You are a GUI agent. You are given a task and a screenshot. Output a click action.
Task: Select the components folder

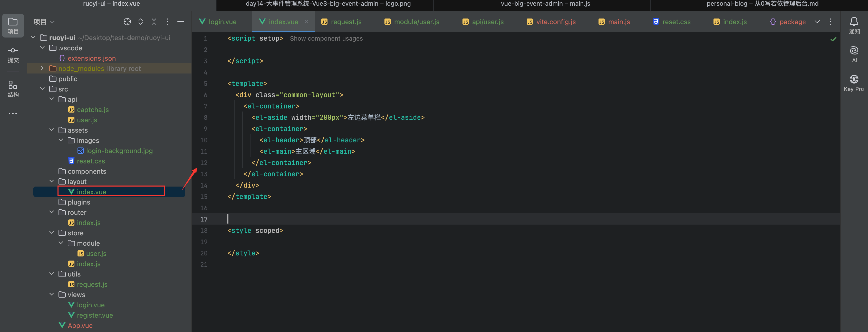[x=86, y=171]
